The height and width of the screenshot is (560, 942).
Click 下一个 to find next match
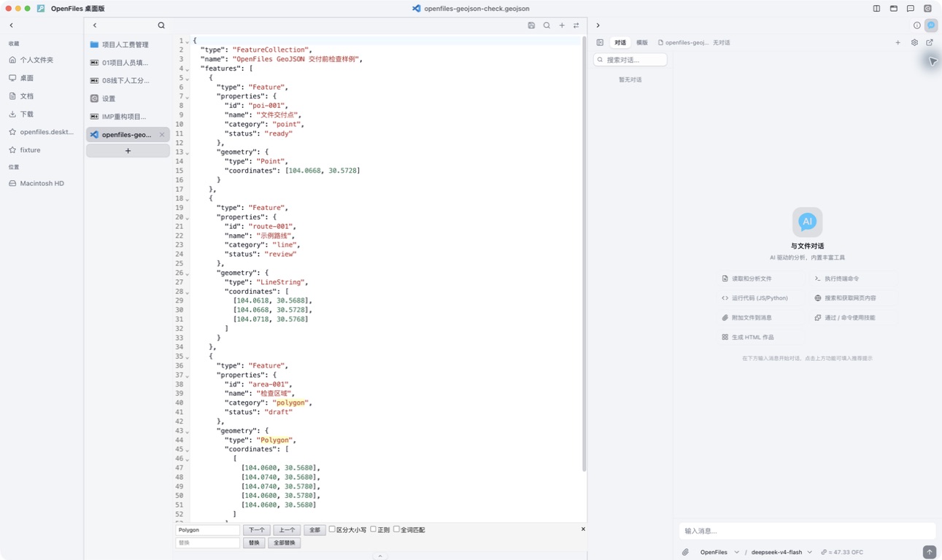pos(257,530)
